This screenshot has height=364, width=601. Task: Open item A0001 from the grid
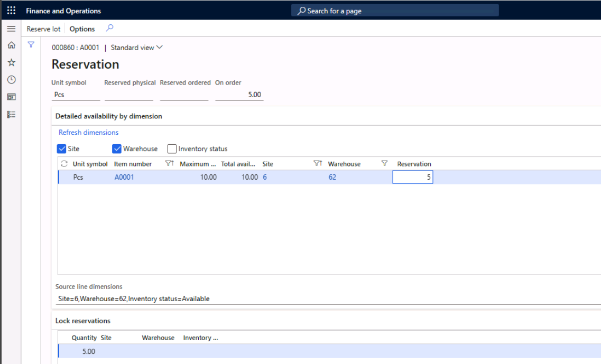tap(123, 177)
